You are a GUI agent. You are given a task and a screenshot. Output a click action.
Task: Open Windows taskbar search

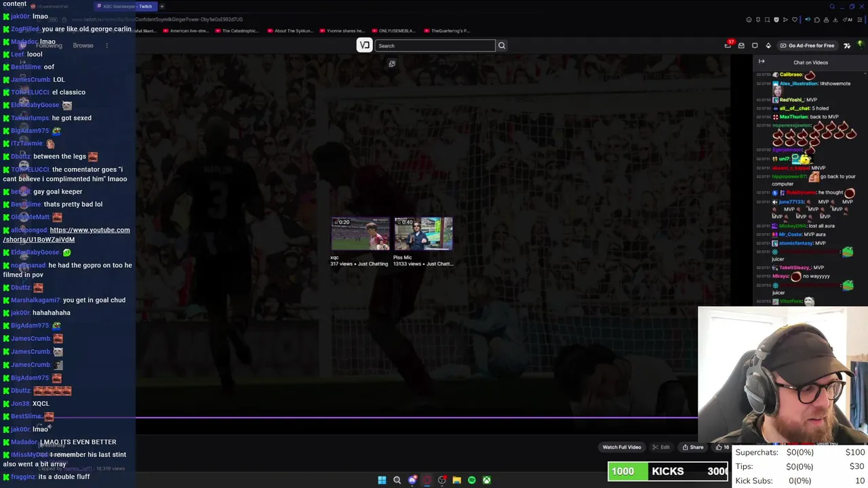397,480
